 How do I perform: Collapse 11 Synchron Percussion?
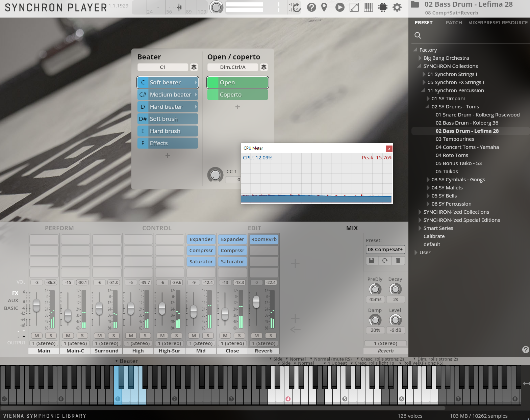click(x=423, y=90)
